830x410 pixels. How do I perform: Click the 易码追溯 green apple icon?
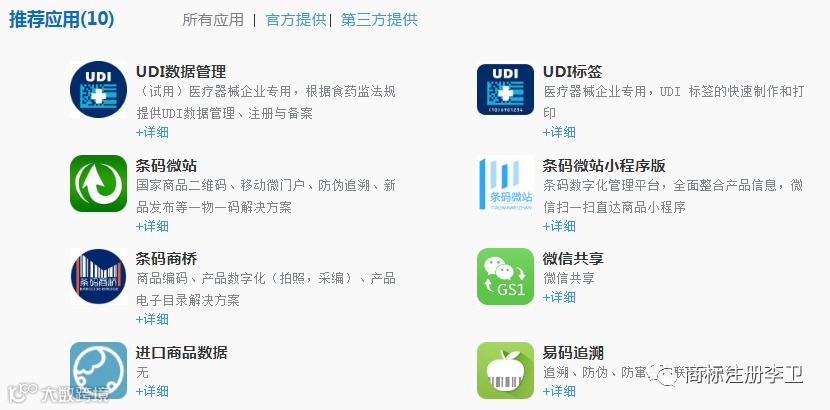506,370
